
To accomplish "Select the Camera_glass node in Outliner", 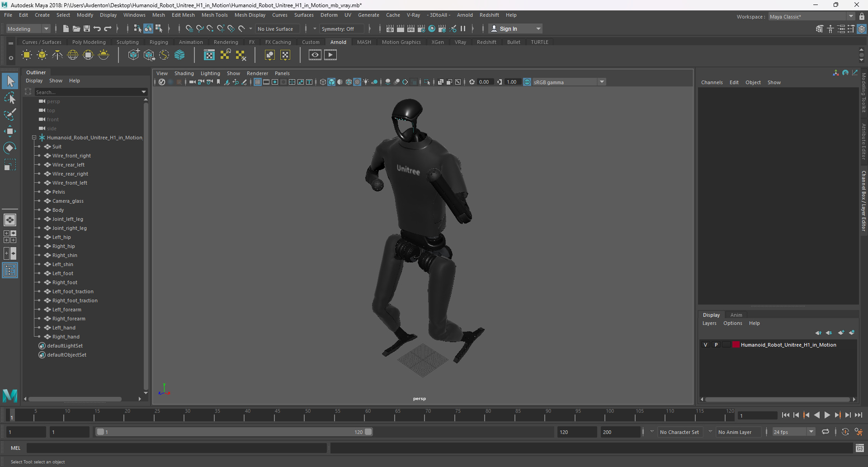I will (x=68, y=201).
